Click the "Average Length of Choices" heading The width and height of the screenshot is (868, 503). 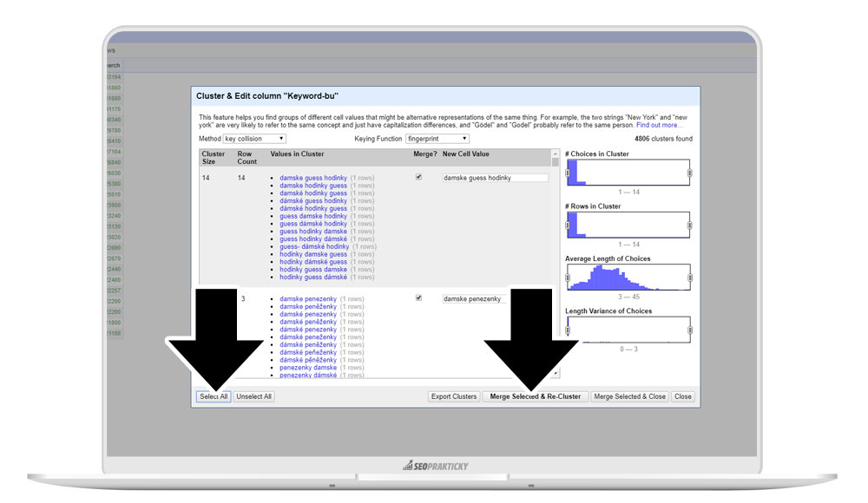tap(608, 258)
